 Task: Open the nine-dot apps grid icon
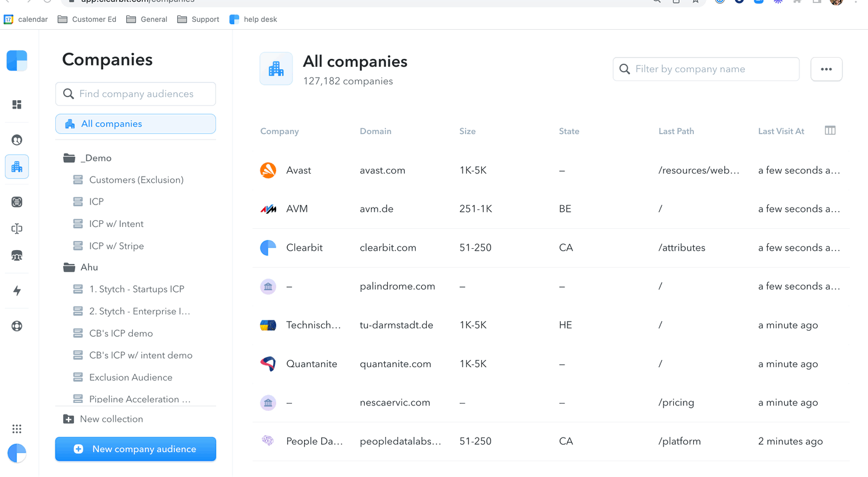click(17, 429)
